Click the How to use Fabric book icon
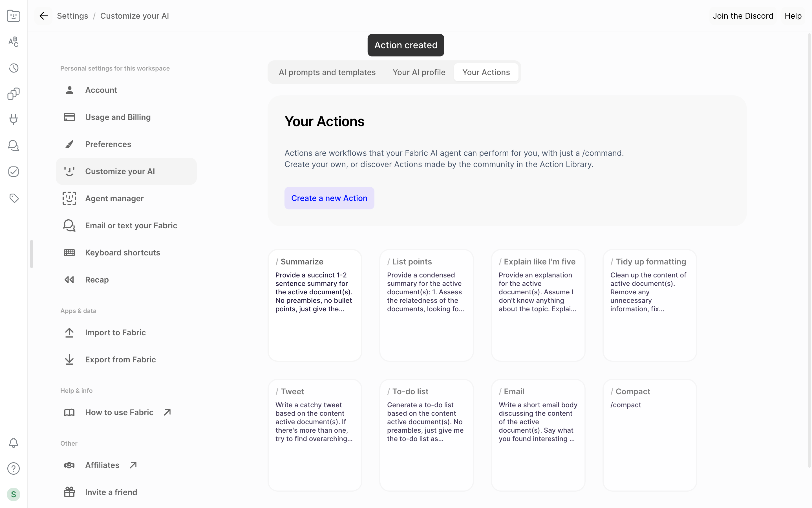Image resolution: width=812 pixels, height=508 pixels. point(69,412)
